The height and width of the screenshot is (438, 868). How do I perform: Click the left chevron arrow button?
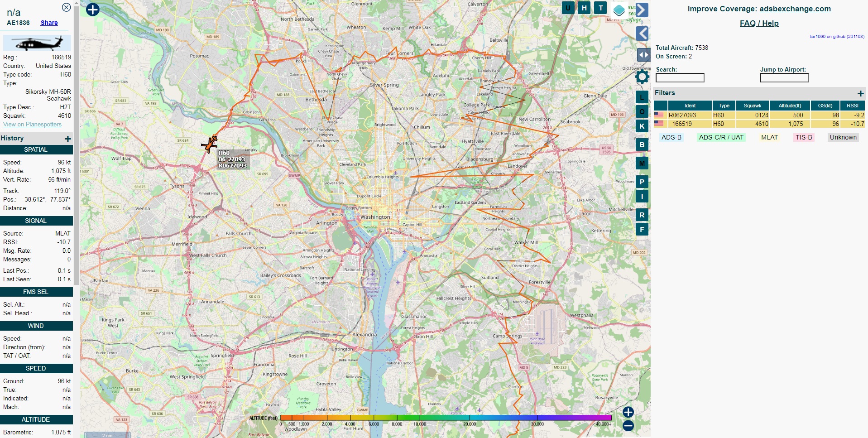(642, 34)
